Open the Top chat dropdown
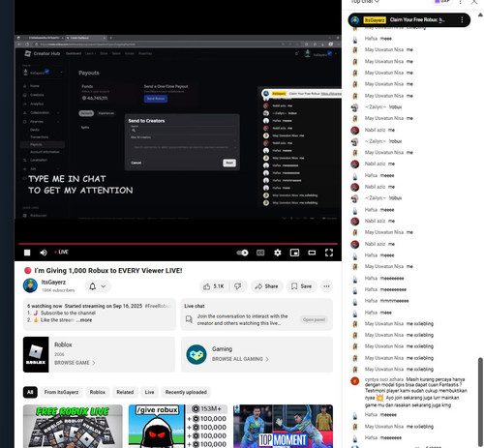484x448 pixels. tap(365, 2)
